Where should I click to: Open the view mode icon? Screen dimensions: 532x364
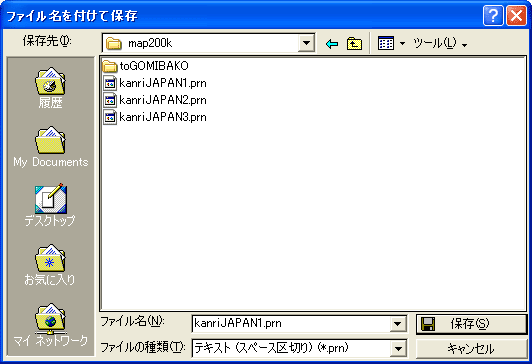pyautogui.click(x=386, y=43)
